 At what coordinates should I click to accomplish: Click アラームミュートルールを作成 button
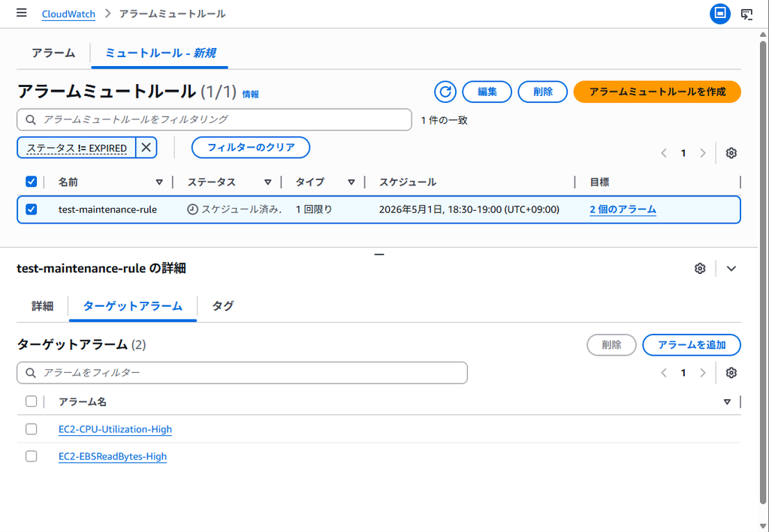pos(657,92)
